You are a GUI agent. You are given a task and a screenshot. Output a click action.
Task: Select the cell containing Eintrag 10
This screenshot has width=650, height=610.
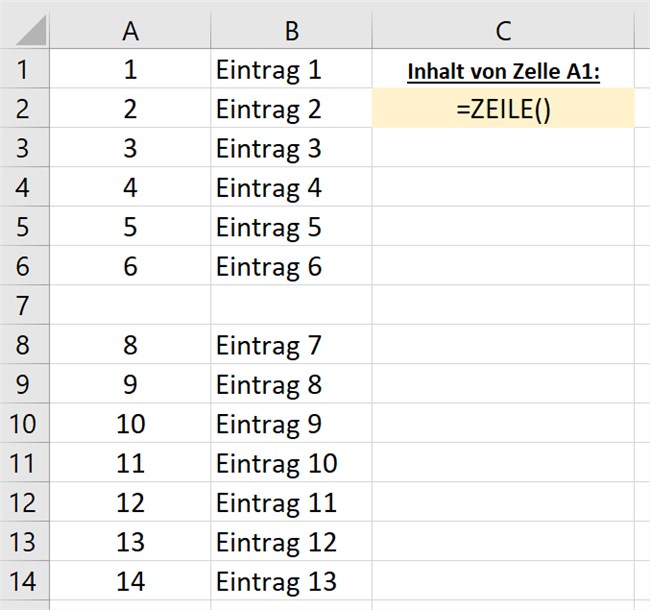pos(291,462)
